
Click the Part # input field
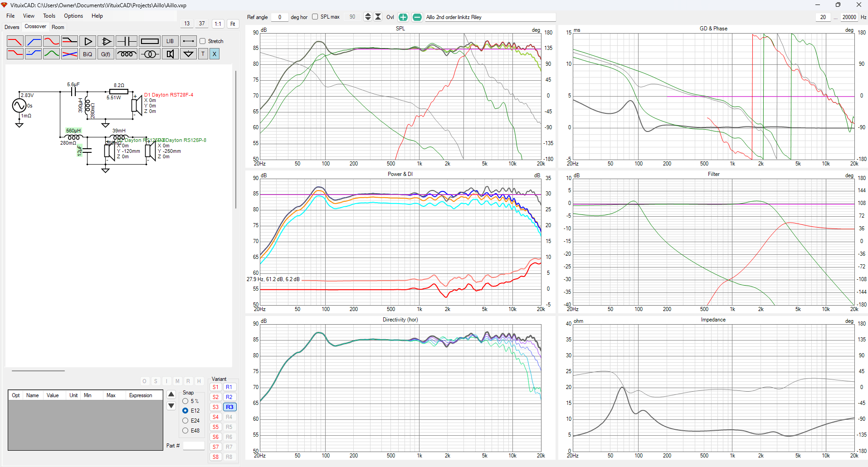[194, 446]
